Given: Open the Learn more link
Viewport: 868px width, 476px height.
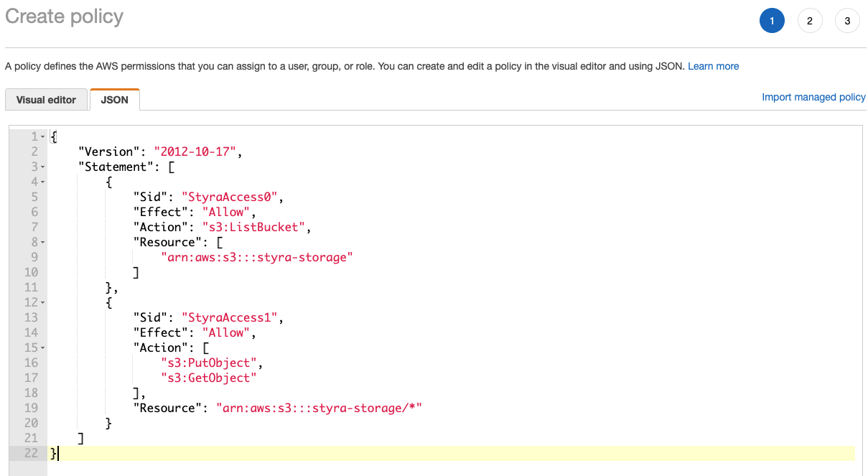Looking at the screenshot, I should coord(713,66).
